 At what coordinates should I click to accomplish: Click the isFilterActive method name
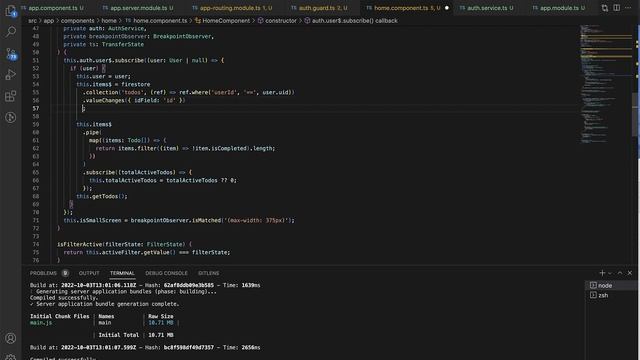79,244
